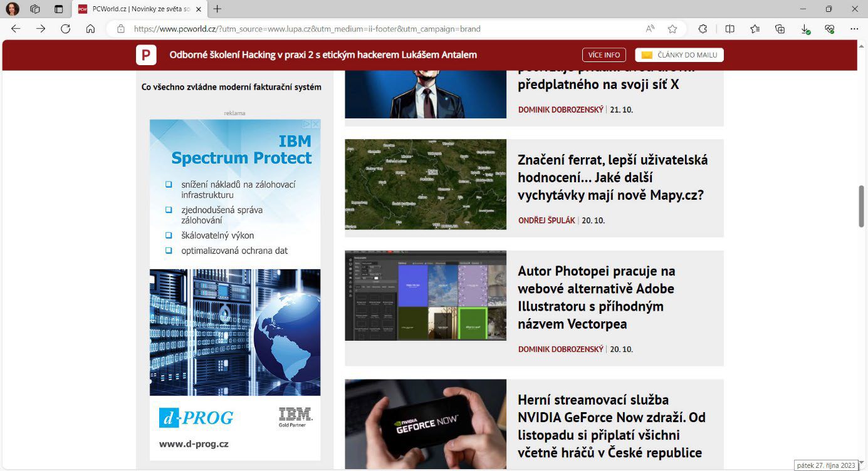
Task: Go to the browser home page
Action: point(90,29)
